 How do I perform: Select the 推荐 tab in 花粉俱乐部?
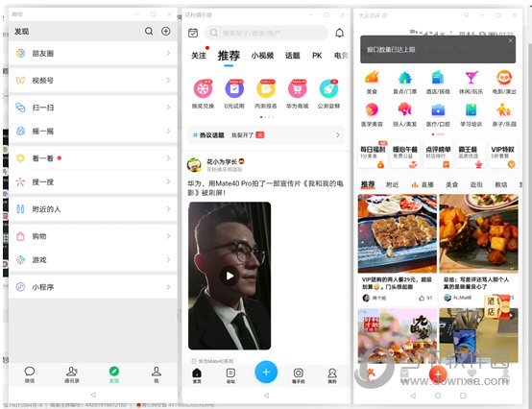pos(229,56)
